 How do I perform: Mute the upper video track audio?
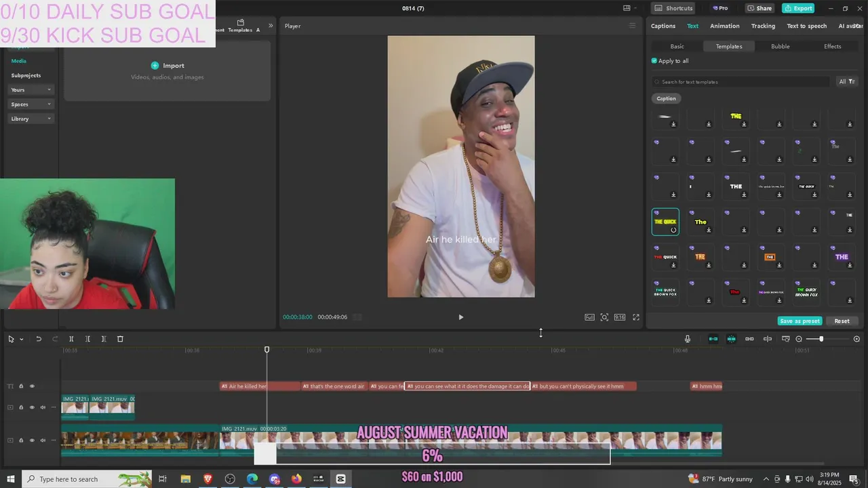click(x=43, y=407)
